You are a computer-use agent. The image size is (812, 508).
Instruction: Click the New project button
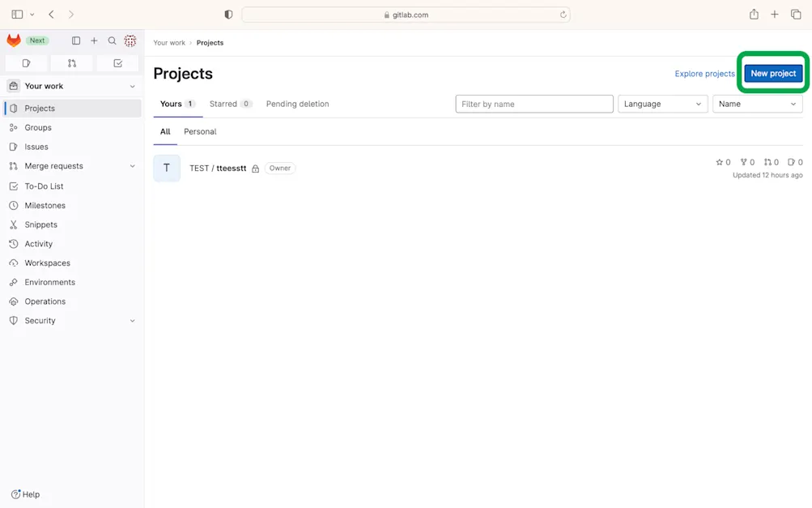(772, 73)
